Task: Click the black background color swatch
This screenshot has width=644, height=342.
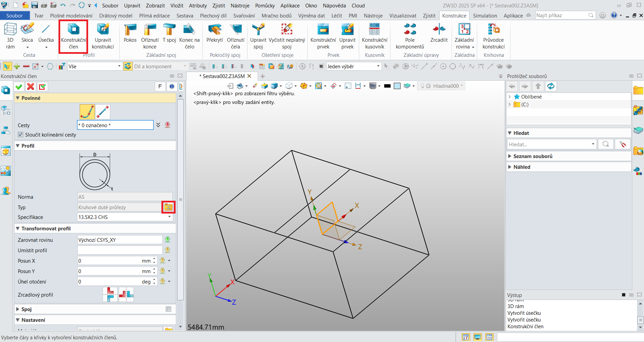Action: click(387, 86)
